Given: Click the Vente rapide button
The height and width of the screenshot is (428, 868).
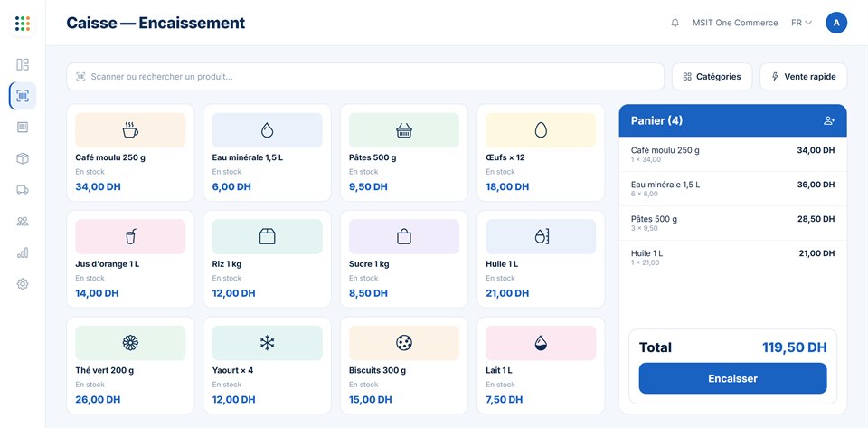Looking at the screenshot, I should point(803,76).
